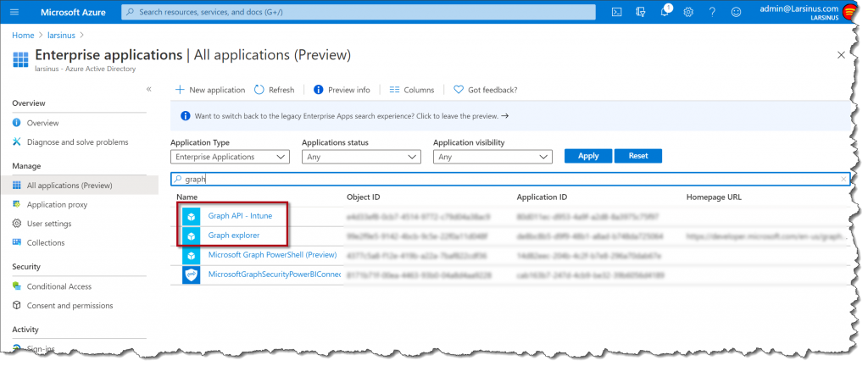Screen dimensions: 868x366
Task: Open the help question mark icon
Action: coord(712,12)
